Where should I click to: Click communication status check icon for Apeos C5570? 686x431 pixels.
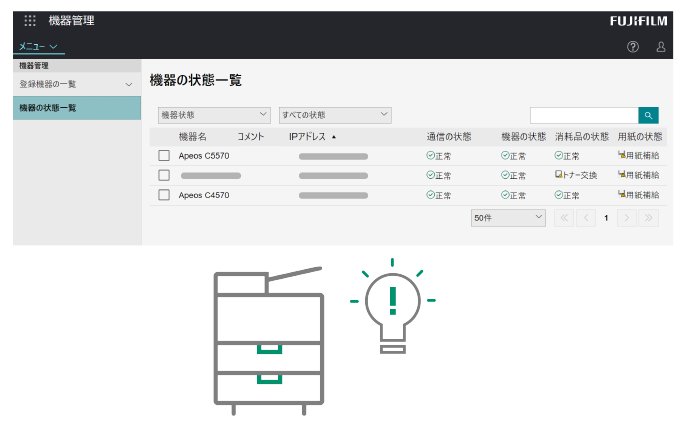tap(430, 155)
